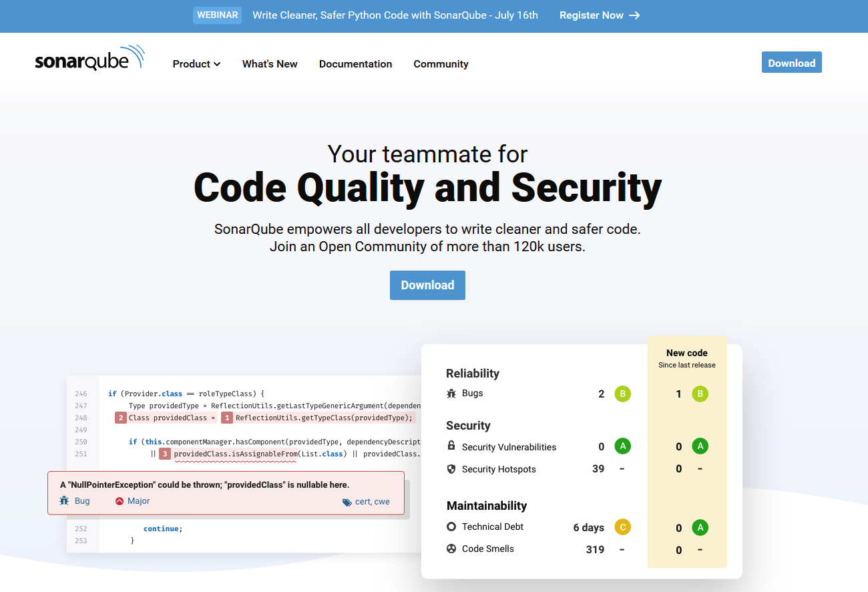Click the Security Hotspots count of 39
The height and width of the screenshot is (592, 868).
[598, 469]
